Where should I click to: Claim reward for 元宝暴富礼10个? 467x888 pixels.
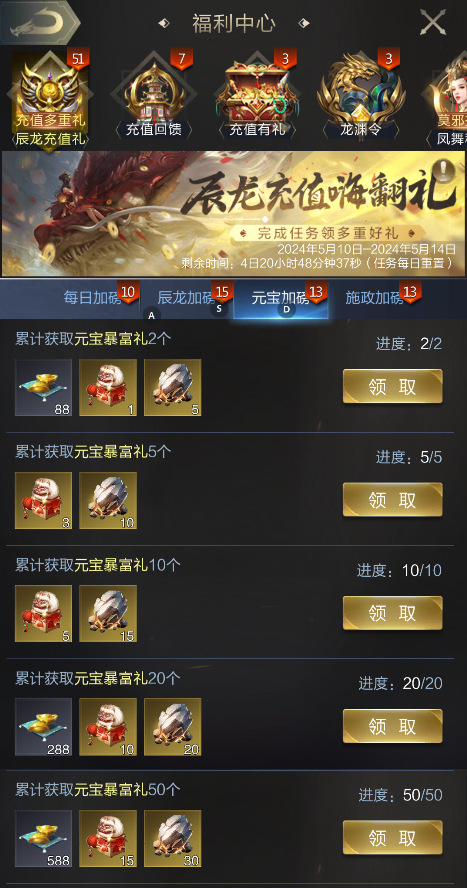(x=392, y=613)
